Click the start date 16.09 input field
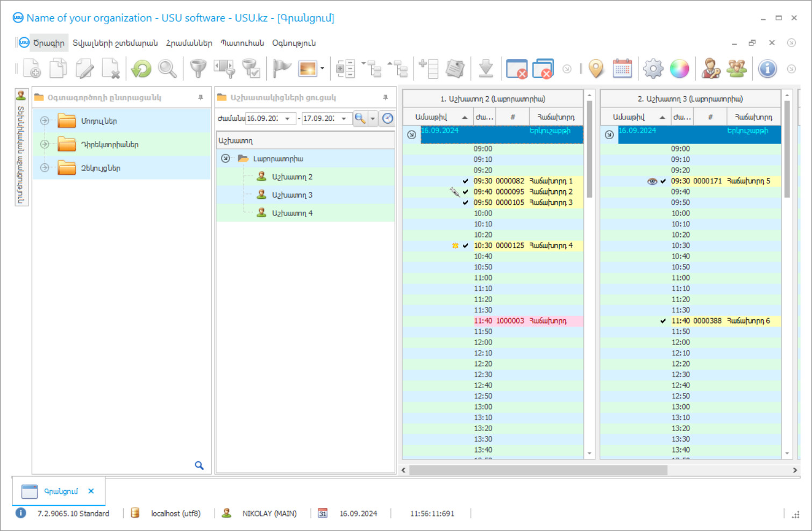The width and height of the screenshot is (812, 531). pyautogui.click(x=263, y=118)
